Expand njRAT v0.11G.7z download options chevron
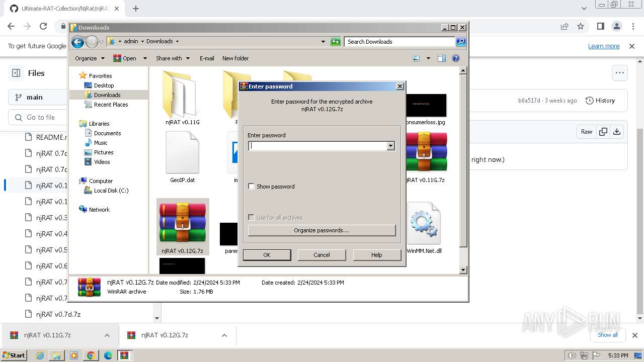The image size is (644, 362). pos(107,335)
